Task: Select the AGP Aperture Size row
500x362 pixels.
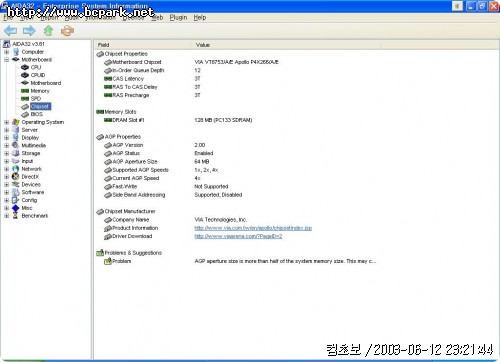Action: click(x=237, y=162)
